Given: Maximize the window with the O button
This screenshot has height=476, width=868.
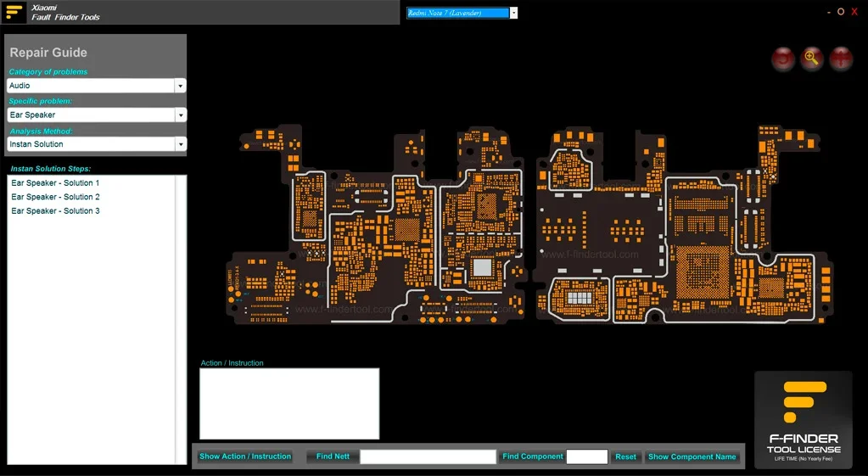Looking at the screenshot, I should [x=840, y=12].
